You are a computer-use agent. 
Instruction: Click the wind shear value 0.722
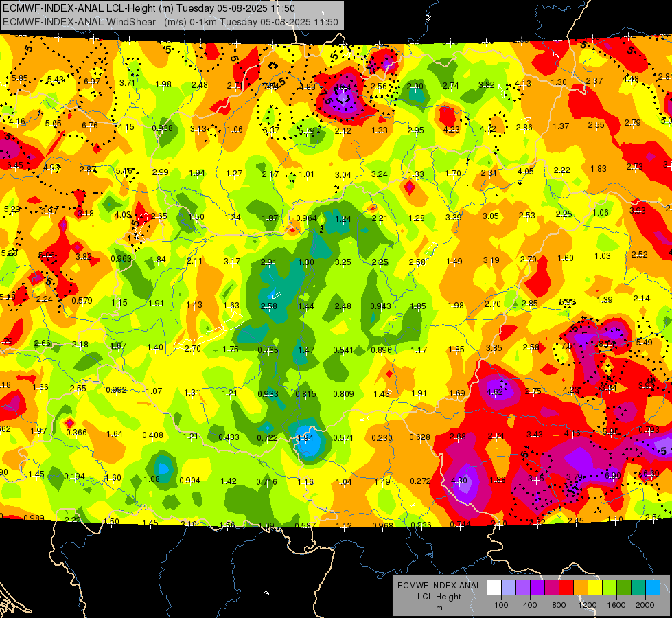pyautogui.click(x=267, y=438)
